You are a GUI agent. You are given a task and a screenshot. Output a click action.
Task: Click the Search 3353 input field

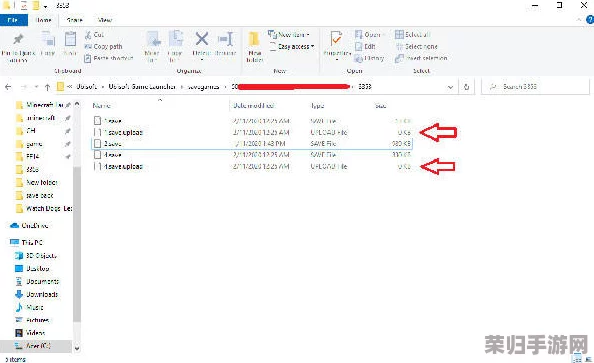coord(535,87)
